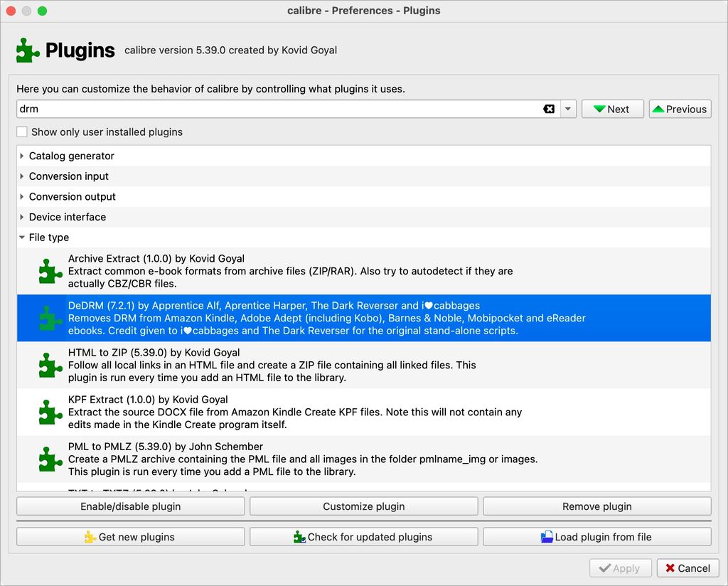Click Load plugin from file button
The height and width of the screenshot is (586, 728).
click(x=596, y=537)
